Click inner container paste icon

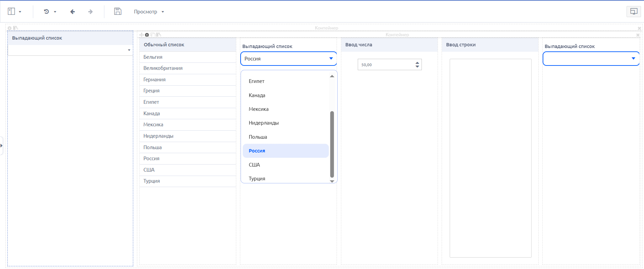pos(158,35)
